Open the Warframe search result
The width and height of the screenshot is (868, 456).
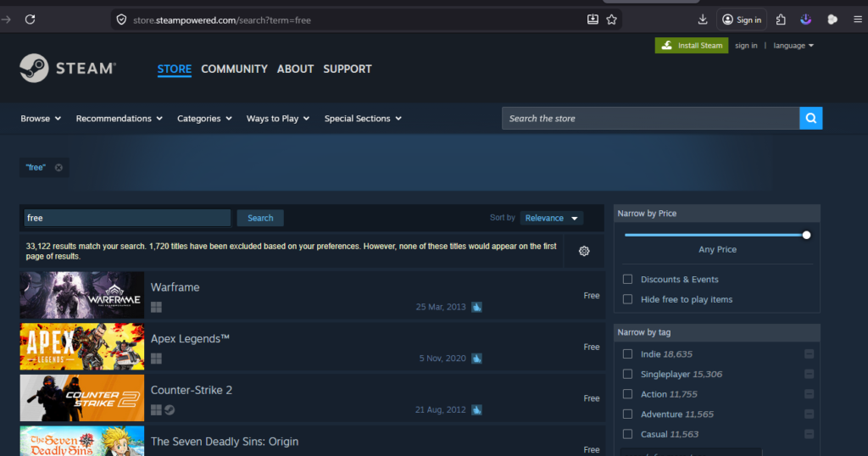point(312,295)
